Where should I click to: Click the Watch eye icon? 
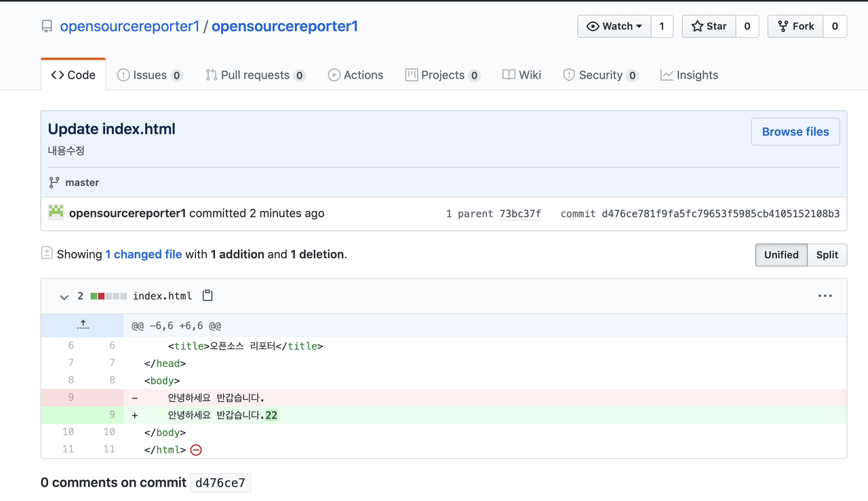593,26
